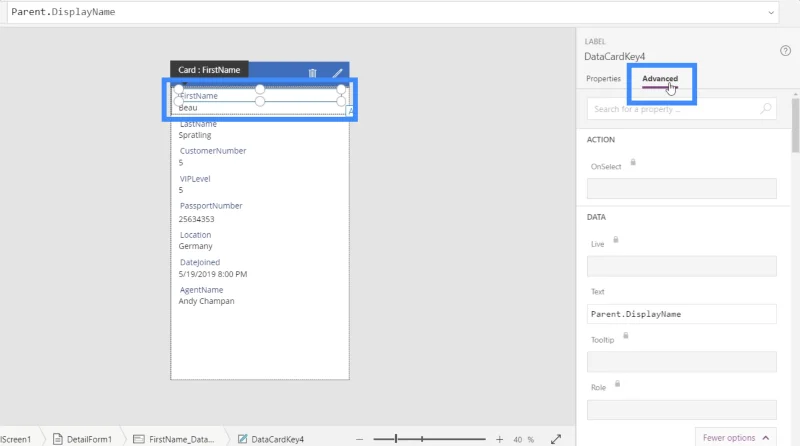Select FirstName_Data card in breadcrumb
This screenshot has width=800, height=446.
(x=182, y=439)
